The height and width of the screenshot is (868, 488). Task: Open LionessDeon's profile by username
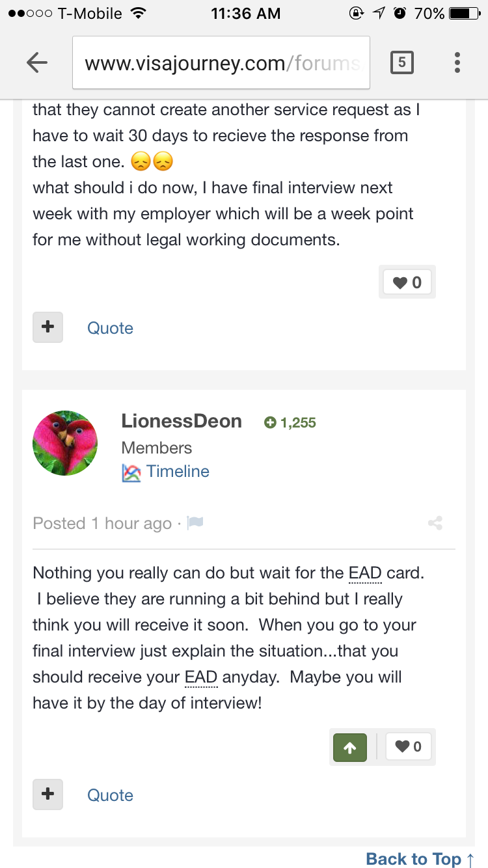(x=182, y=421)
